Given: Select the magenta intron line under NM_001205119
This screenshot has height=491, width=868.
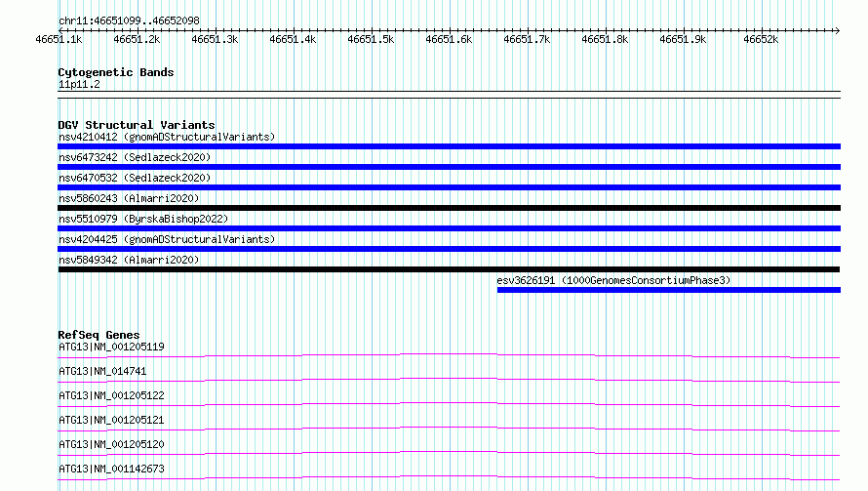Looking at the screenshot, I should [x=449, y=355].
